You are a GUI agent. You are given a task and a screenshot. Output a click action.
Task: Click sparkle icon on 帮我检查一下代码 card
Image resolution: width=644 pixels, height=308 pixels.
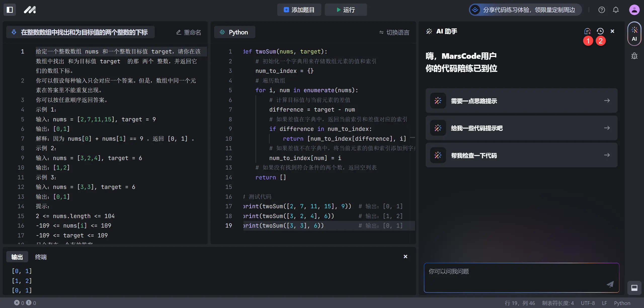tap(438, 155)
